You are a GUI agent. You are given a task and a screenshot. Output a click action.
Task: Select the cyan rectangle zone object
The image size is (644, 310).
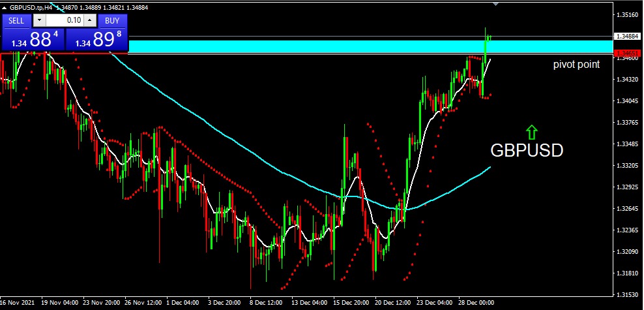click(370, 46)
